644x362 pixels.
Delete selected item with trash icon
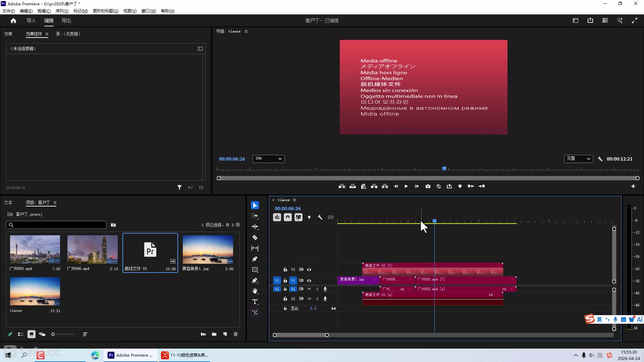236,334
